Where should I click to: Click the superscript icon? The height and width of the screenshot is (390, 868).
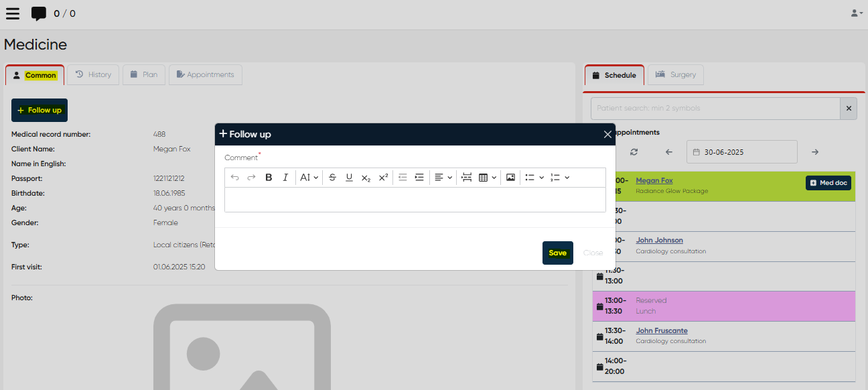click(x=383, y=178)
